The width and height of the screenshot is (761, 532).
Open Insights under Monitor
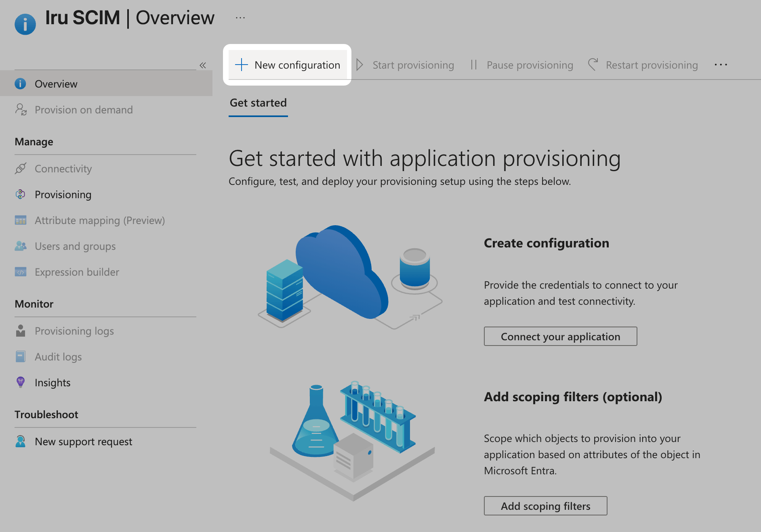point(53,383)
